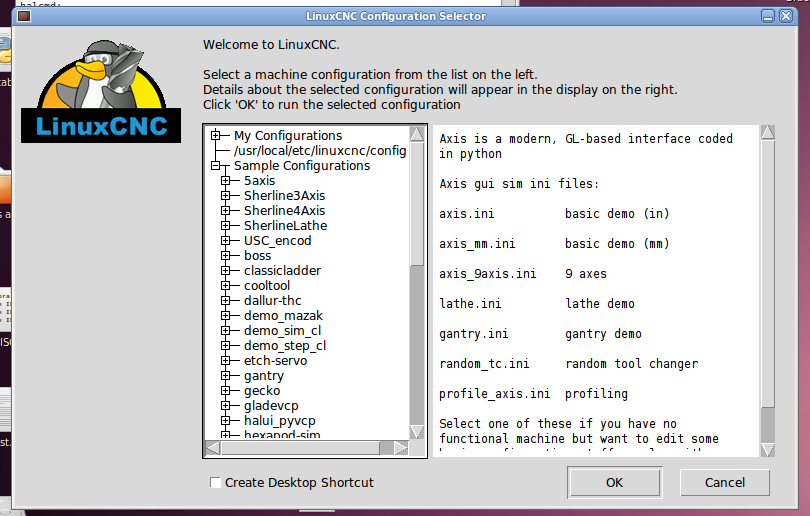Select the cooltool tree item
Viewport: 810px width, 516px height.
[x=267, y=286]
